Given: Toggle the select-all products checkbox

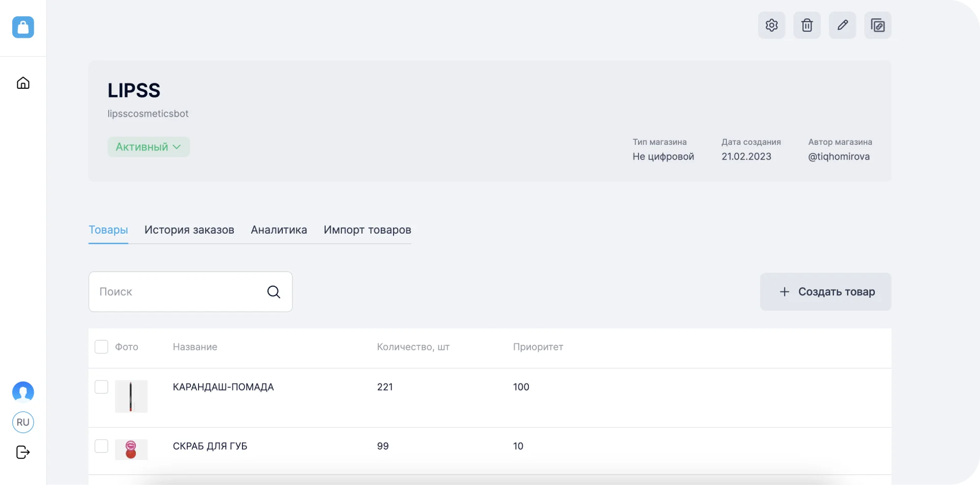Looking at the screenshot, I should pyautogui.click(x=102, y=347).
